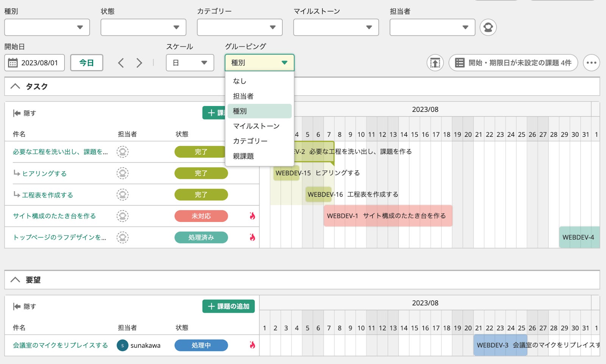Open トップページのラフデザインを... issue link
The width and height of the screenshot is (606, 364).
59,237
